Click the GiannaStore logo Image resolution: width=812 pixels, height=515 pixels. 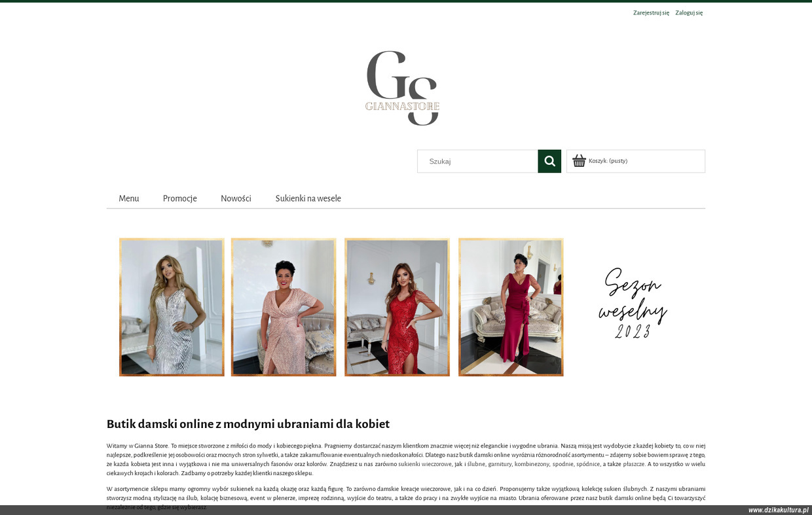(x=402, y=88)
